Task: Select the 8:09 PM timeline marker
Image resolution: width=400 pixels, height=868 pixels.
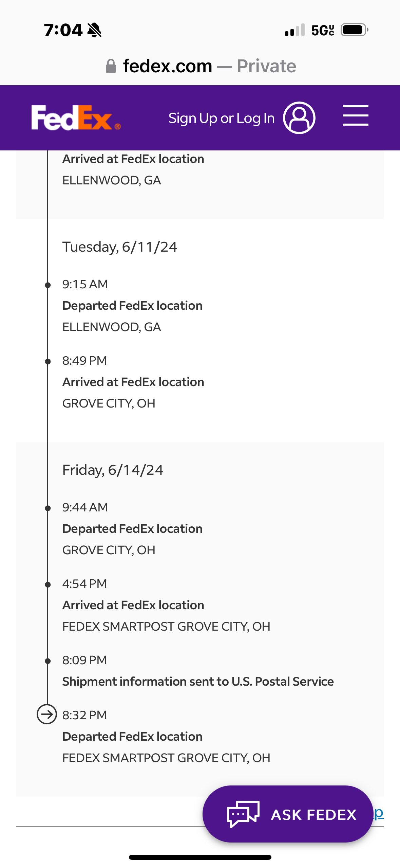Action: [x=48, y=661]
